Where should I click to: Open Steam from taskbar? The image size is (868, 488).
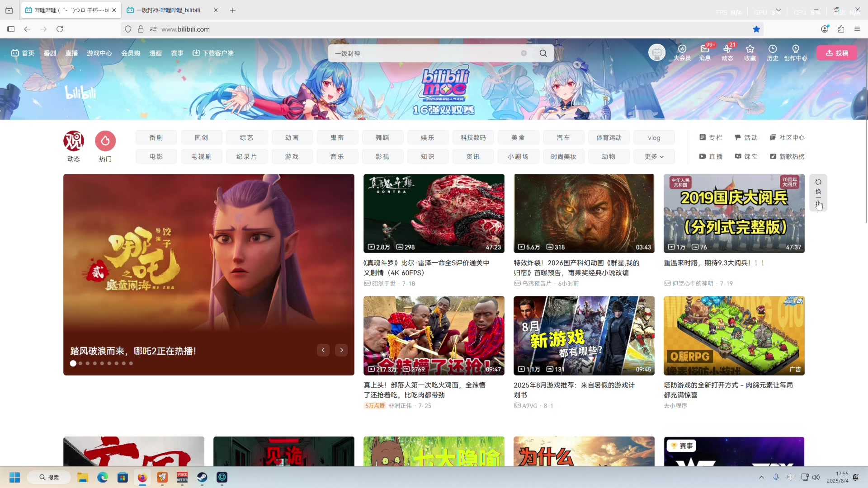click(x=202, y=477)
